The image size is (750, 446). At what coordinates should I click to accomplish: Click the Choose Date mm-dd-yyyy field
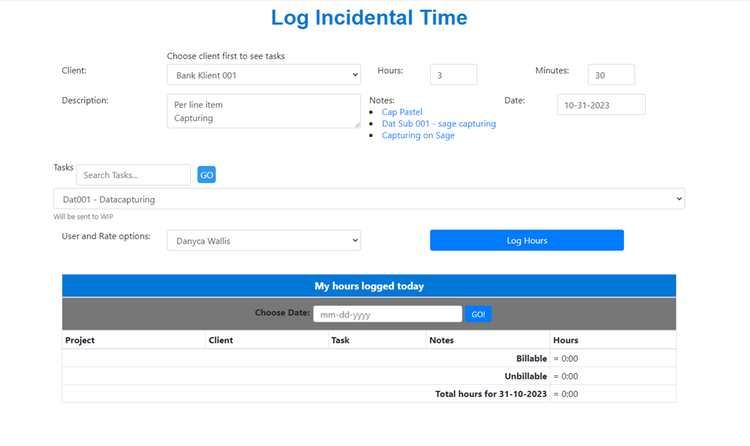click(x=387, y=314)
